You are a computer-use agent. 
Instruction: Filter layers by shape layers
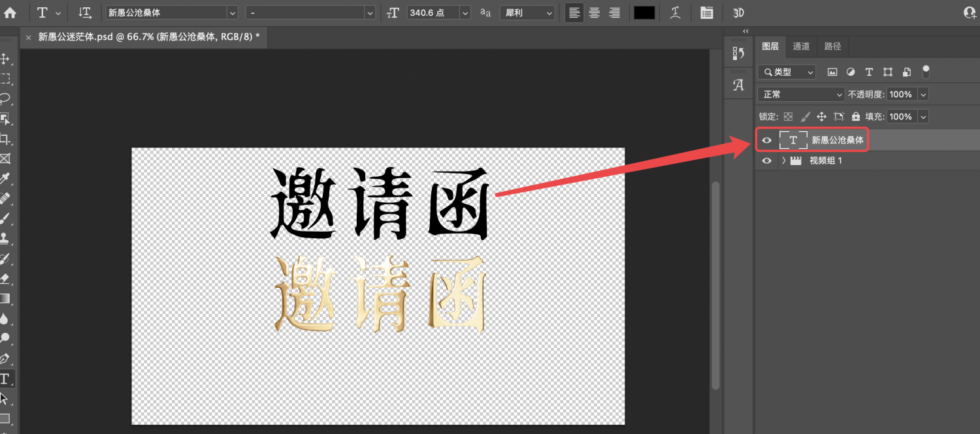point(888,72)
